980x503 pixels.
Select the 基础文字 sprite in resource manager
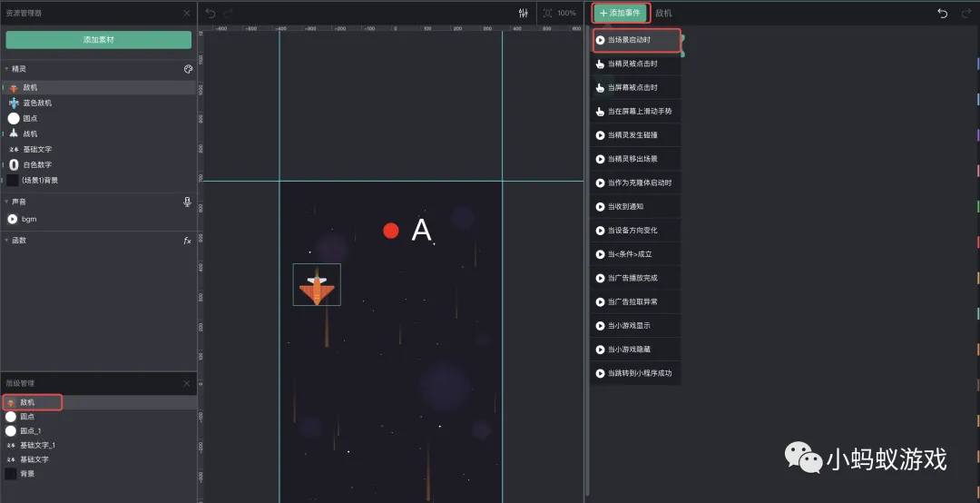pyautogui.click(x=99, y=150)
